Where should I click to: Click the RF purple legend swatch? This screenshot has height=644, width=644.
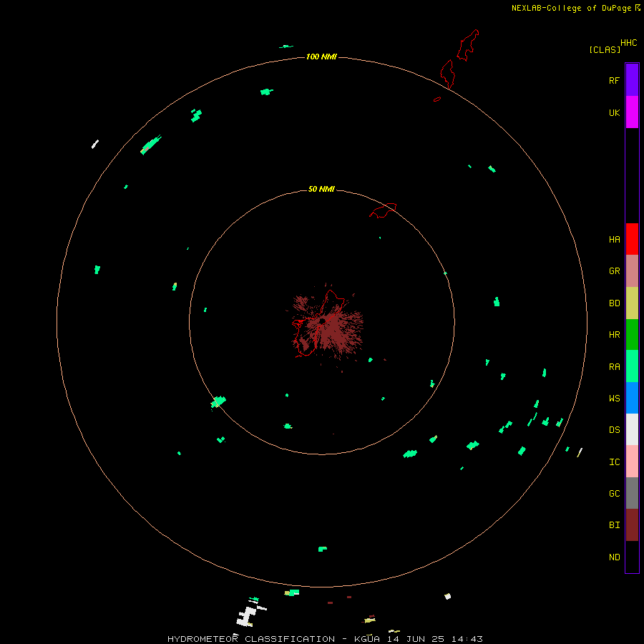click(x=632, y=80)
